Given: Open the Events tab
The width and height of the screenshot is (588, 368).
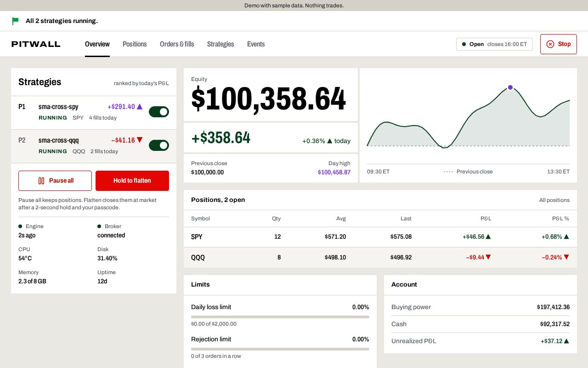Looking at the screenshot, I should tap(256, 44).
